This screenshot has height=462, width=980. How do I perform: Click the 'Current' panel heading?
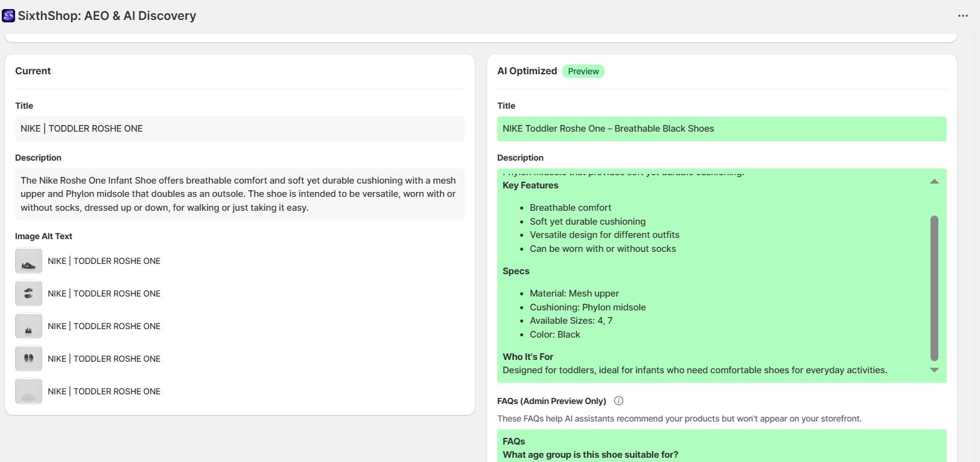33,71
